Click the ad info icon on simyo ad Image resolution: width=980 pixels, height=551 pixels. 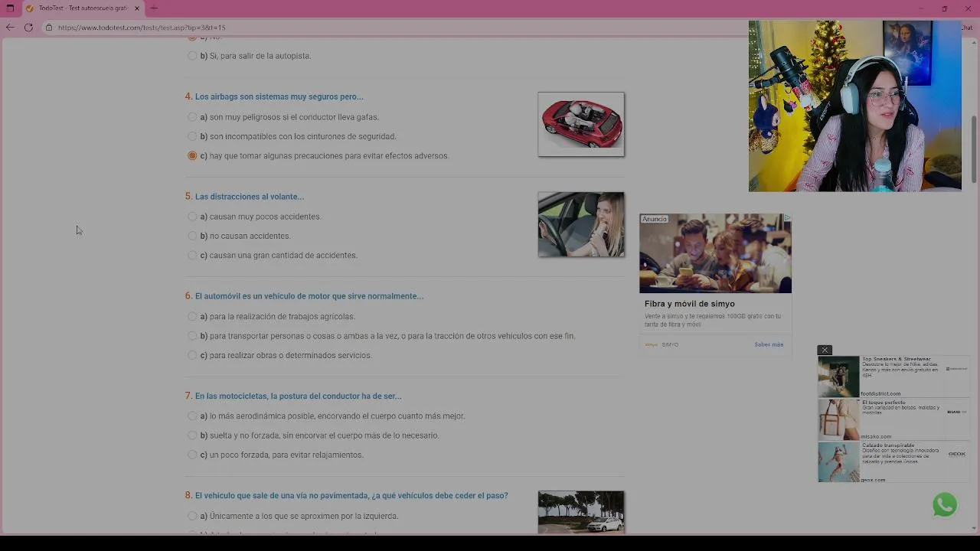pyautogui.click(x=786, y=218)
